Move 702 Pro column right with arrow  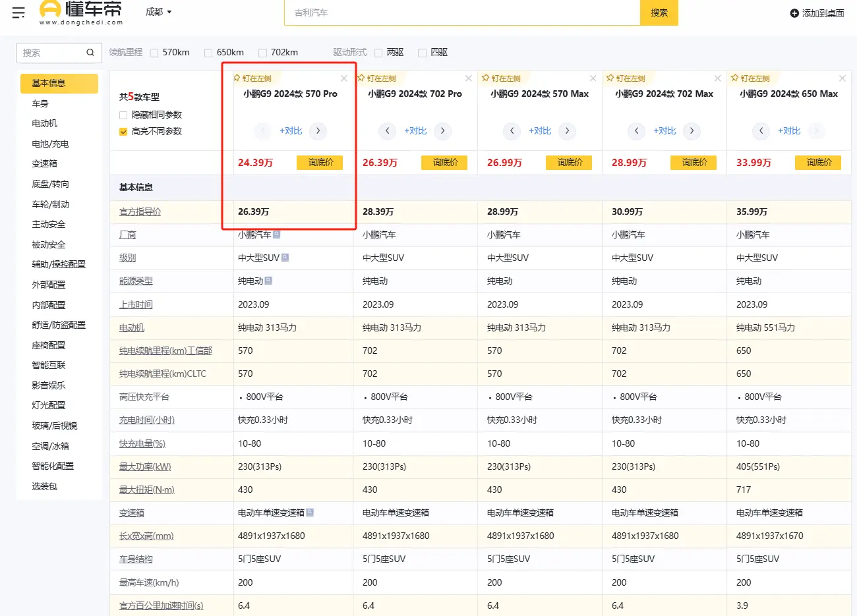tap(443, 131)
